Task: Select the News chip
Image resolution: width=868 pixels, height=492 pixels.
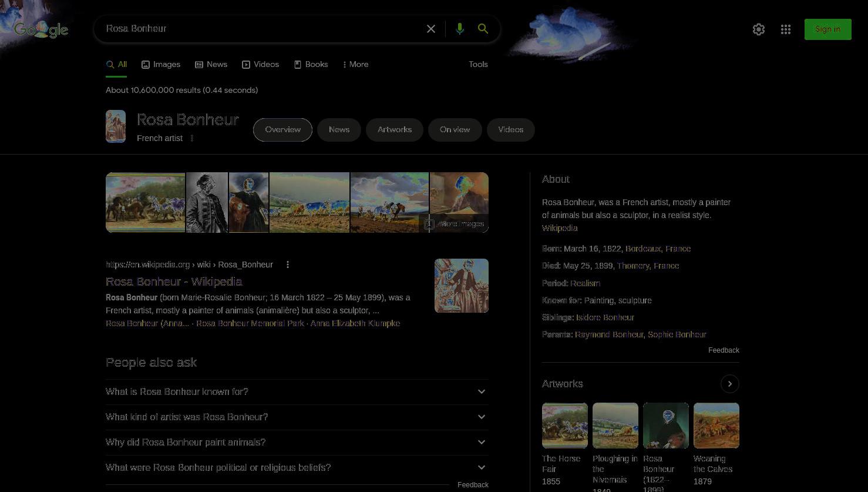Action: pos(339,130)
